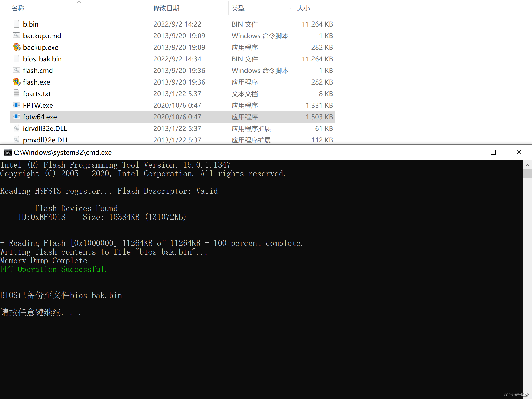
Task: Click the console scrollbar up arrow
Action: (527, 165)
